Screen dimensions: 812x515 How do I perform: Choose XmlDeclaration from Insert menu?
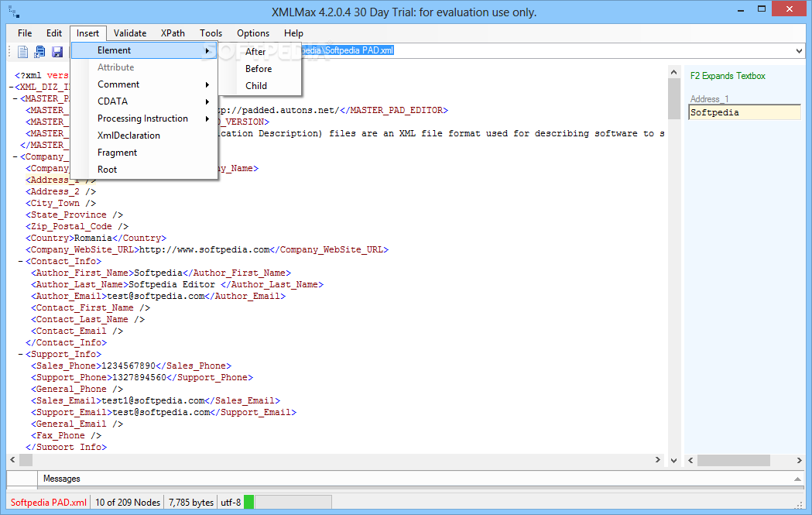click(x=144, y=136)
